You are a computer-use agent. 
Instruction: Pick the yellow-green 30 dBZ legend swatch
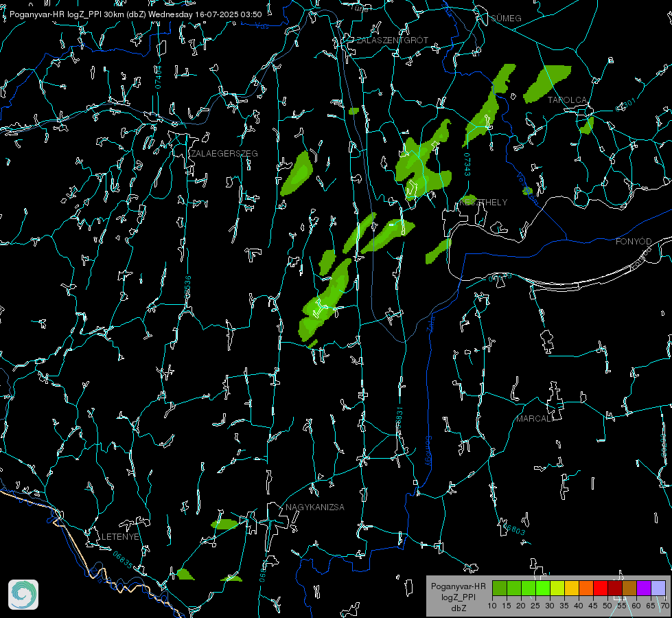(x=557, y=588)
